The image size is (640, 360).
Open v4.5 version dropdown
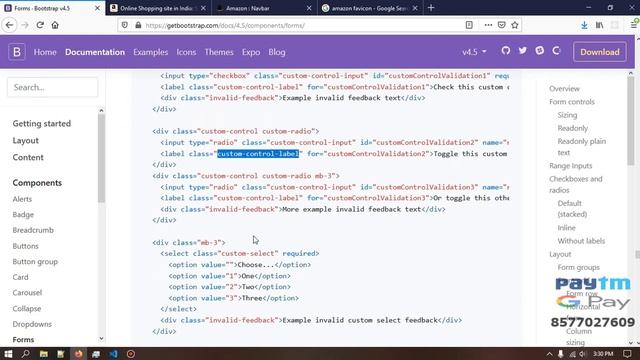click(x=474, y=52)
